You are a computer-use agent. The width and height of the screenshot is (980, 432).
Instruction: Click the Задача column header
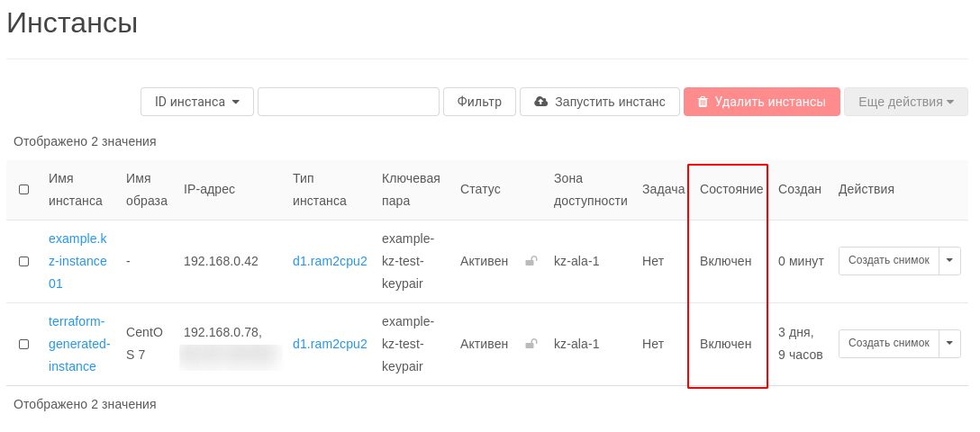coord(663,189)
